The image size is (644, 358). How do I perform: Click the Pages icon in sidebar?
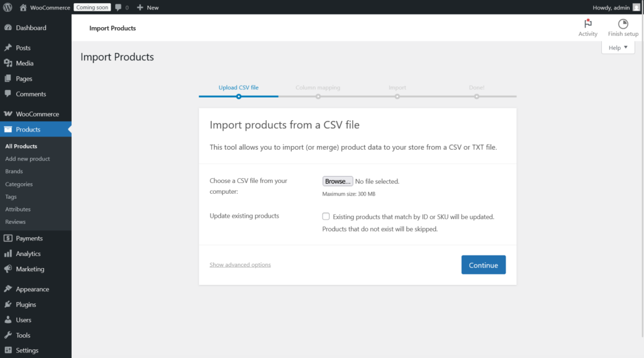coord(8,79)
